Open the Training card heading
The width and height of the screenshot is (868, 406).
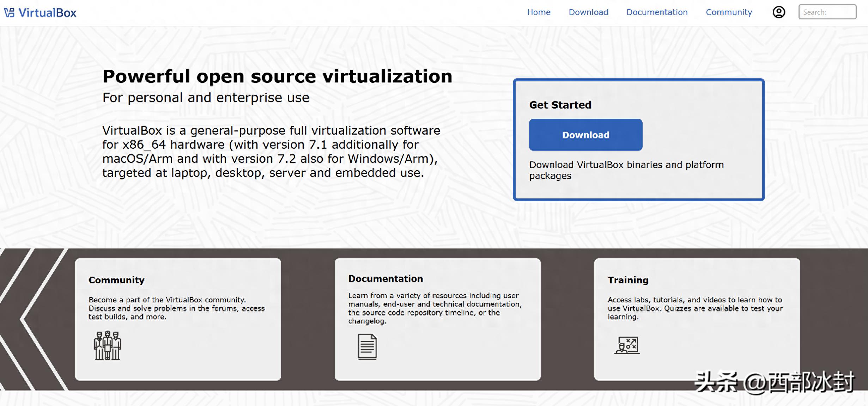click(x=628, y=280)
